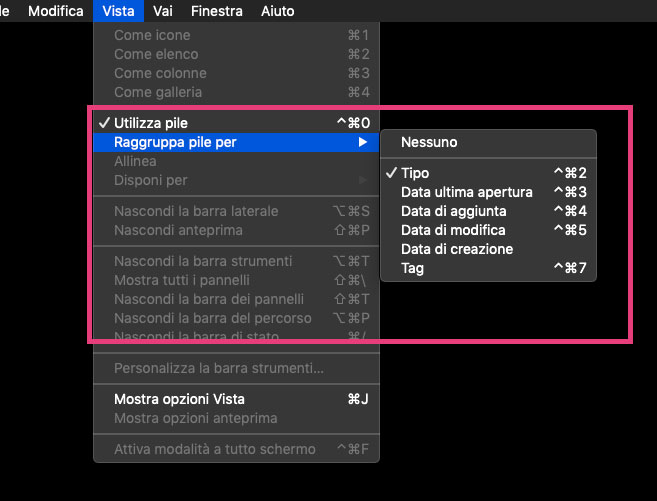
Task: Open the Modifica menu
Action: (56, 11)
